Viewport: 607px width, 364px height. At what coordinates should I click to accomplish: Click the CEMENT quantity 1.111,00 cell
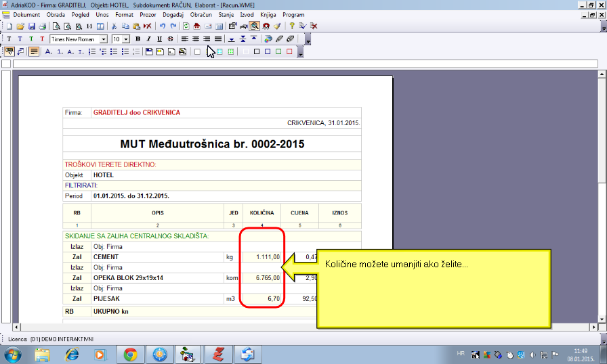[x=262, y=257]
